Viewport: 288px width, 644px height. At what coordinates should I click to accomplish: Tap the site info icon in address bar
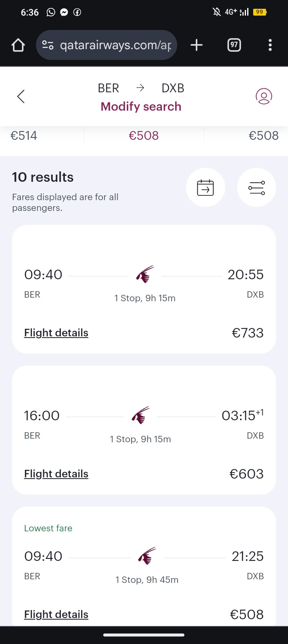[48, 45]
